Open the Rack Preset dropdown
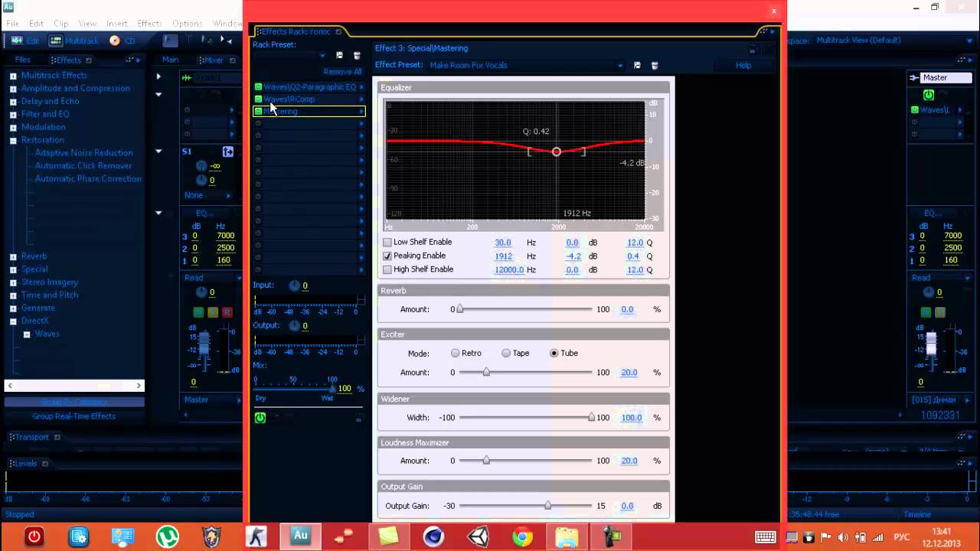 click(322, 56)
